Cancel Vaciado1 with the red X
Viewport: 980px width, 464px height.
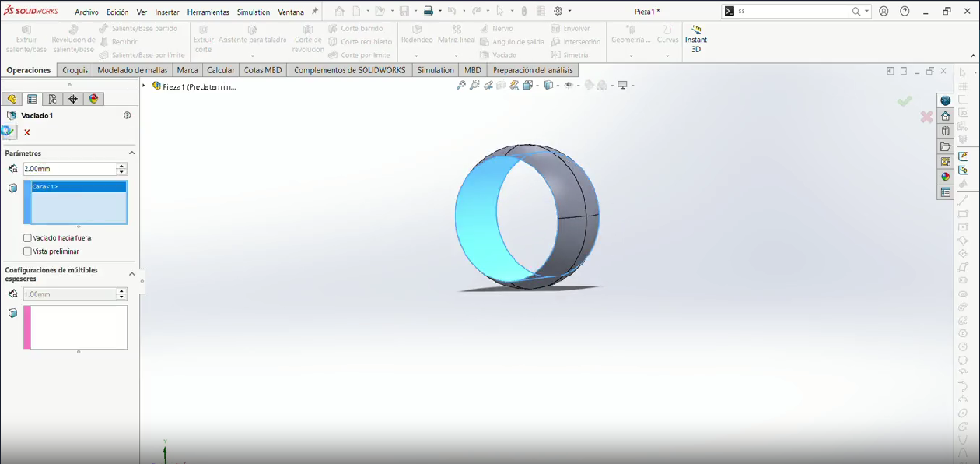pyautogui.click(x=27, y=132)
